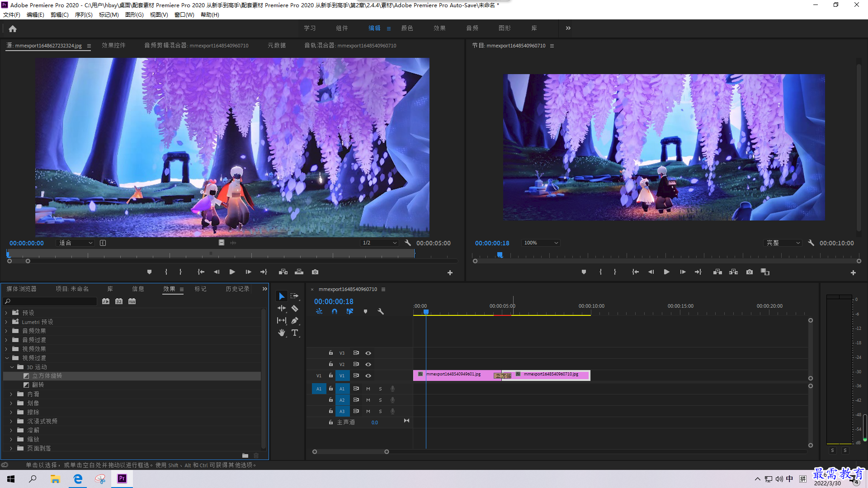This screenshot has height=488, width=868.
Task: Open Source playback resolution dropdown 1/2
Action: 379,243
